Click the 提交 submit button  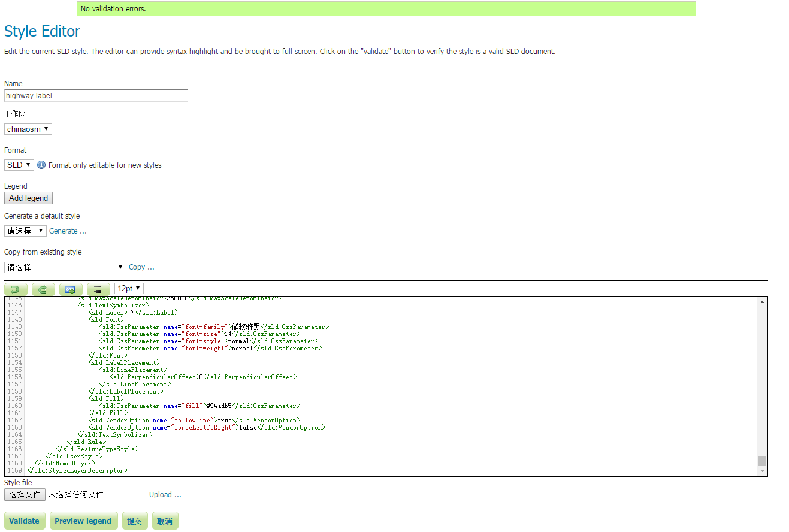click(x=135, y=521)
